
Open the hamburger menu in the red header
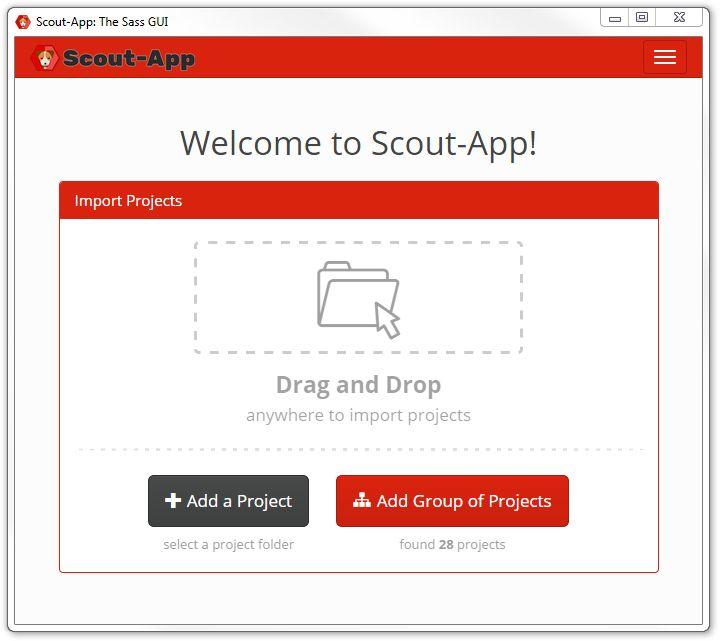(x=664, y=57)
